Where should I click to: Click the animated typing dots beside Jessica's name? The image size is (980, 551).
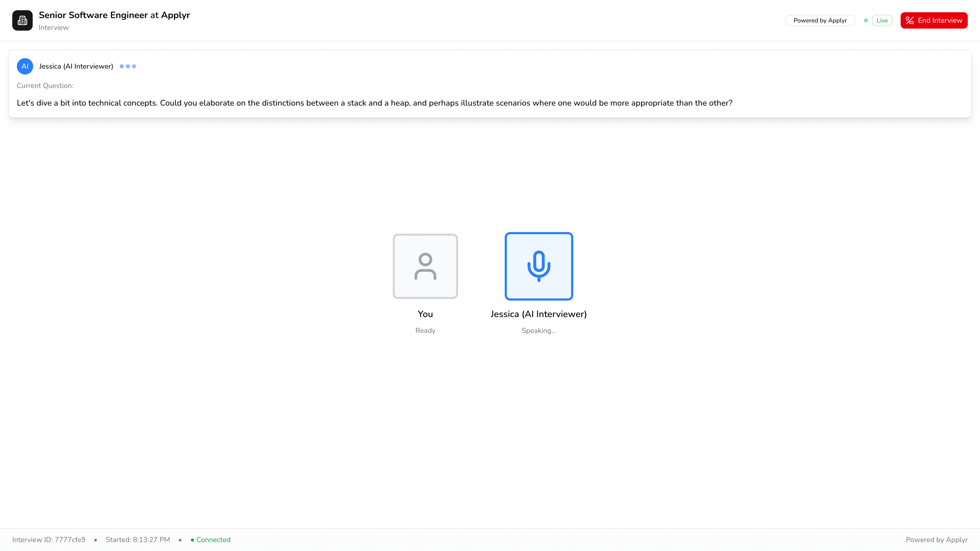(x=127, y=66)
